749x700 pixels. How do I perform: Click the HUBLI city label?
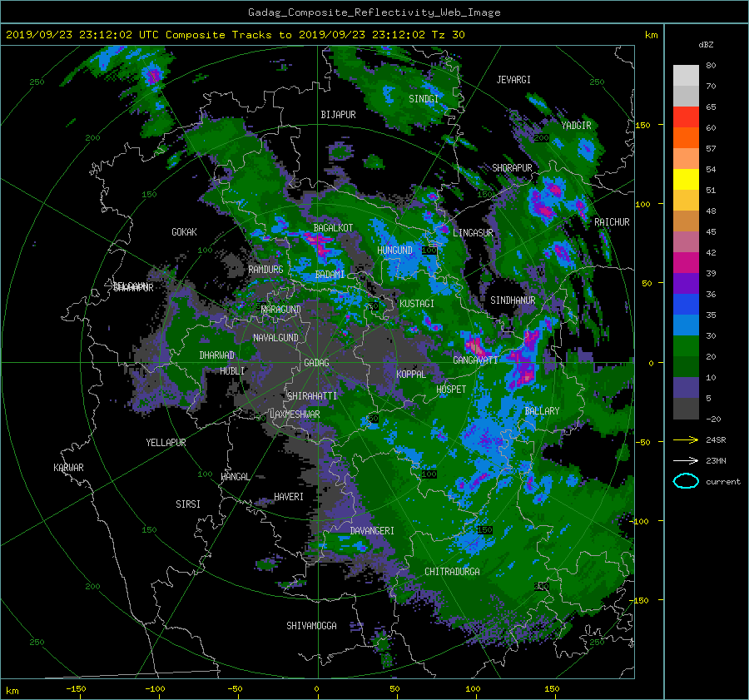click(232, 370)
